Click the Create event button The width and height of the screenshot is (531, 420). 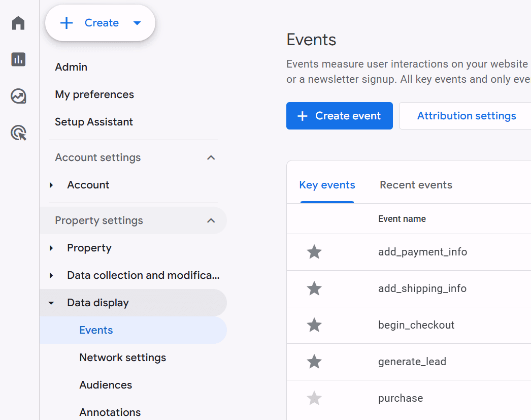(x=339, y=116)
